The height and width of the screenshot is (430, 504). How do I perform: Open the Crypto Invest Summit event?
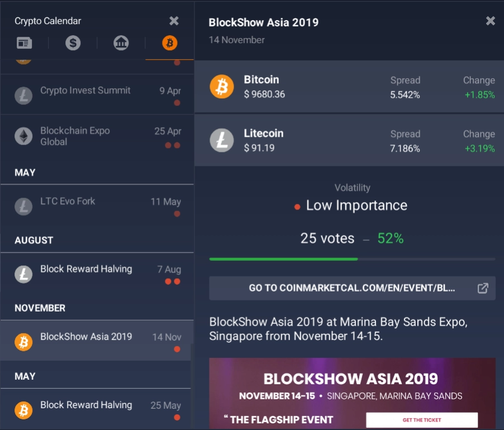coord(84,90)
